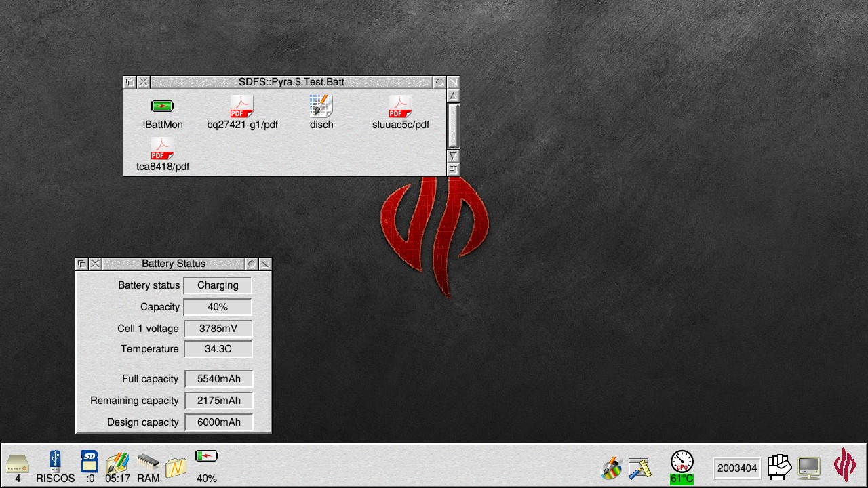
Task: Open the SD card :0 drive
Action: [90, 462]
